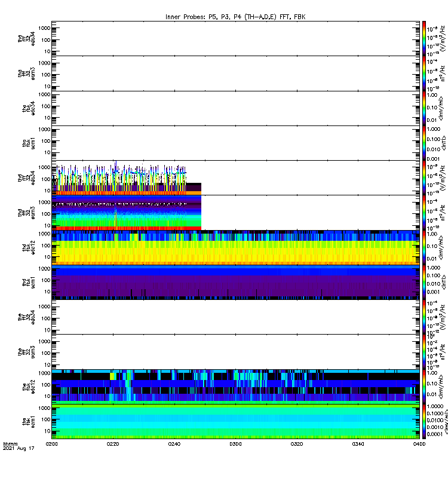Image resolution: width=448 pixels, height=478 pixels.
Task: Click the "nT²/Hz" unit label of the tha fff scm3 colorbar
Action: [443, 73]
